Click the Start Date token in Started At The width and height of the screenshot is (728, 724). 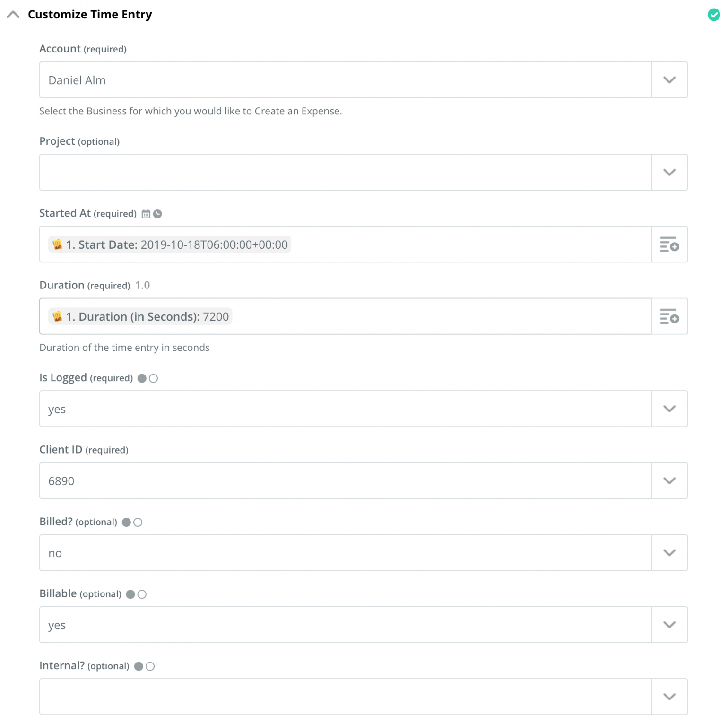169,244
